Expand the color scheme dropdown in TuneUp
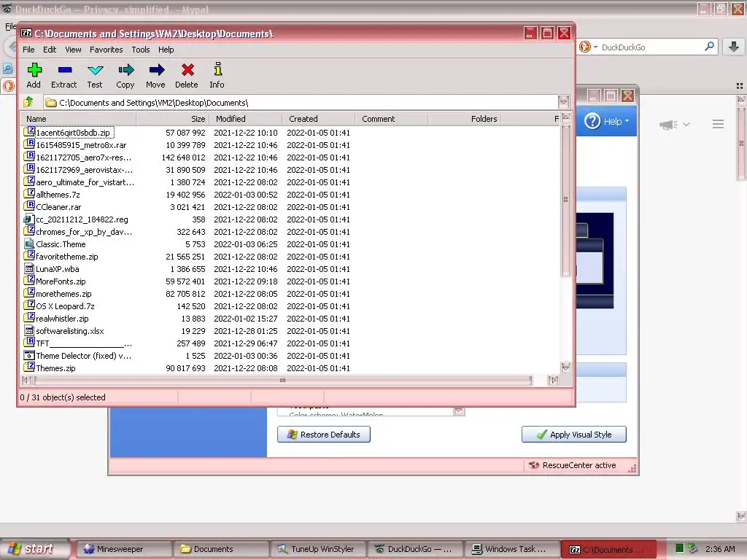Image resolution: width=747 pixels, height=560 pixels. click(459, 411)
